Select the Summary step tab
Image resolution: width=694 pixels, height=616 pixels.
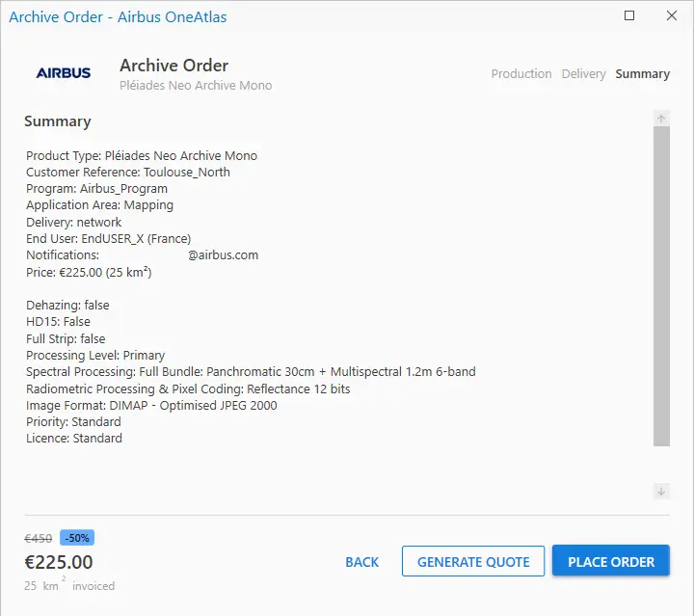pyautogui.click(x=642, y=74)
